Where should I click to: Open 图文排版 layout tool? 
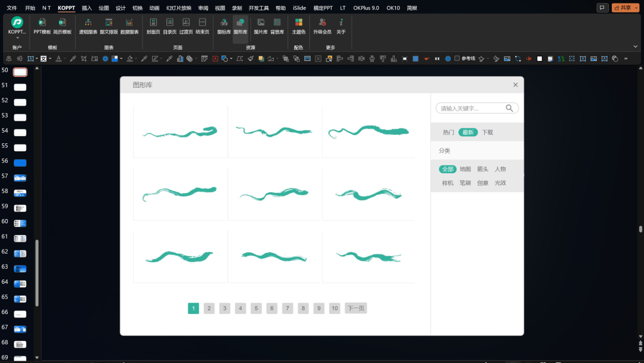click(x=109, y=26)
